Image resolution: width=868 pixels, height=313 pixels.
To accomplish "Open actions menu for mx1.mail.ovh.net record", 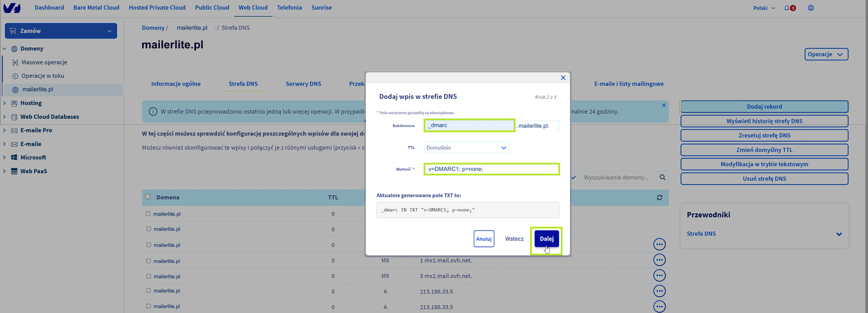I will coord(659,260).
